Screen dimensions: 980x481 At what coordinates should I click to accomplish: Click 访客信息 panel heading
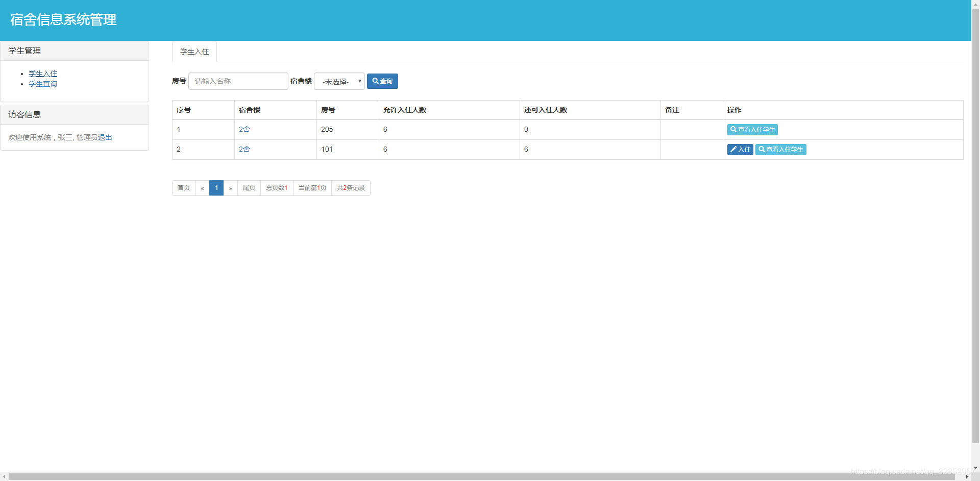click(x=75, y=115)
